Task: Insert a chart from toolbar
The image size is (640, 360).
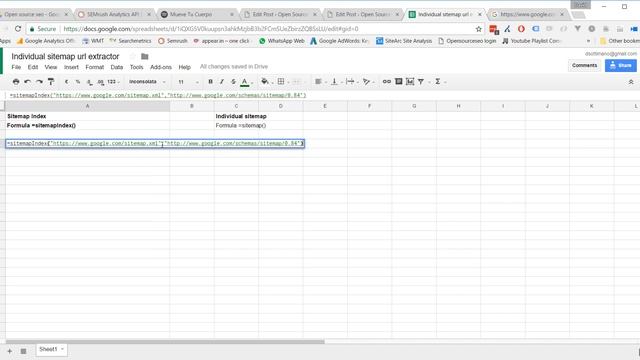Action: coord(410,82)
